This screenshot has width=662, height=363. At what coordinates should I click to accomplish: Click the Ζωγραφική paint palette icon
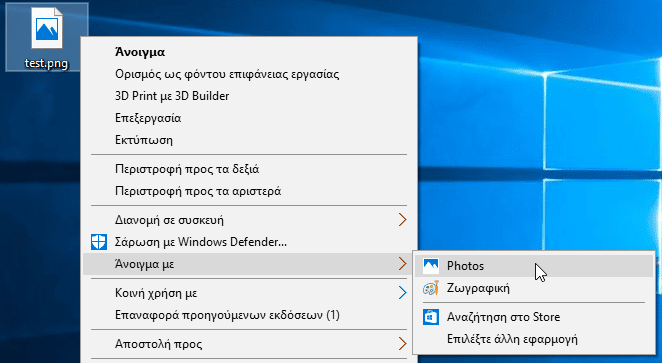[431, 288]
